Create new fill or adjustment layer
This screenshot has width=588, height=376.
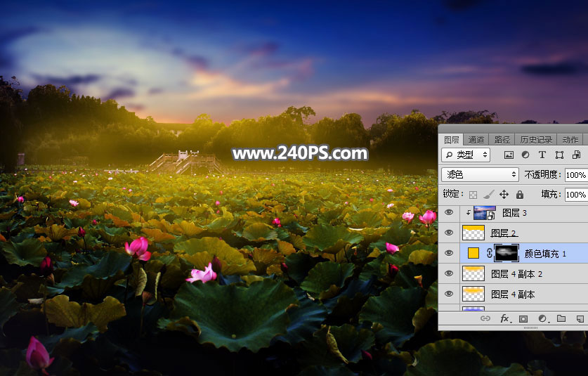[542, 318]
